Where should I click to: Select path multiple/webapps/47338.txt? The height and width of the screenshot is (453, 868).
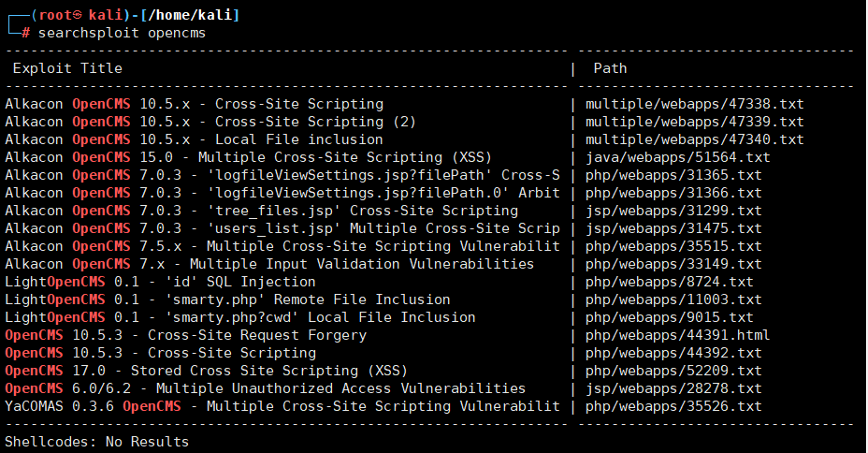pos(694,104)
